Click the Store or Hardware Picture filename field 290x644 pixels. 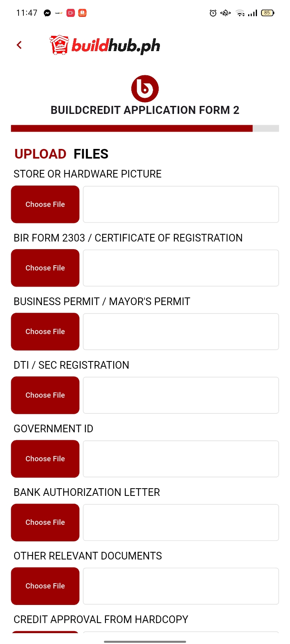point(181,204)
